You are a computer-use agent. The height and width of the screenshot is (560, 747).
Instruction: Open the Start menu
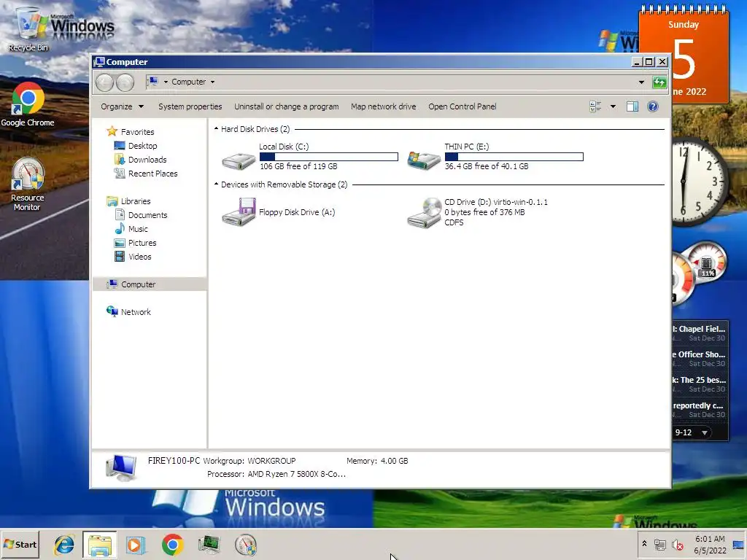pos(20,544)
